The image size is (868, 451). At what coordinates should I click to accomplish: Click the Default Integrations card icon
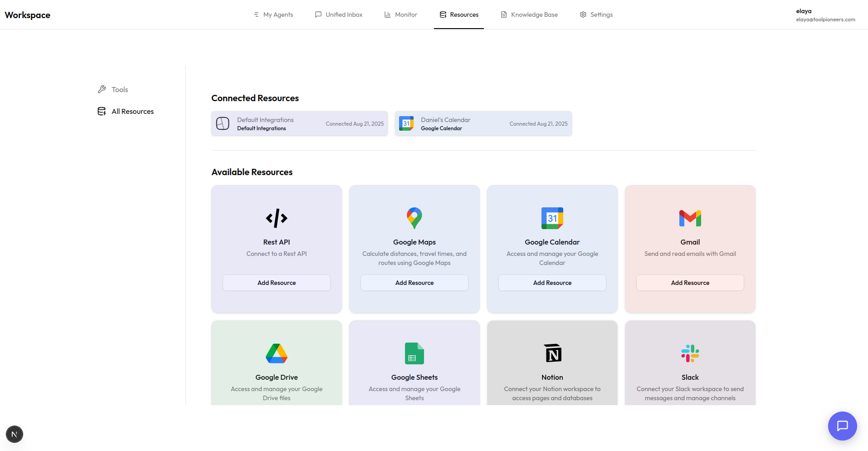tap(223, 123)
